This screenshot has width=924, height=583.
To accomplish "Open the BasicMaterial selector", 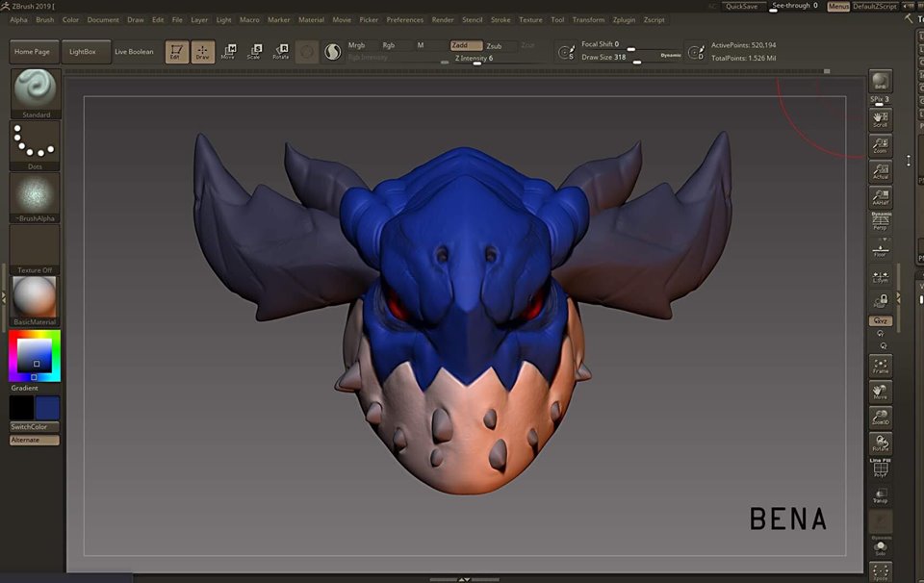I will coord(36,300).
